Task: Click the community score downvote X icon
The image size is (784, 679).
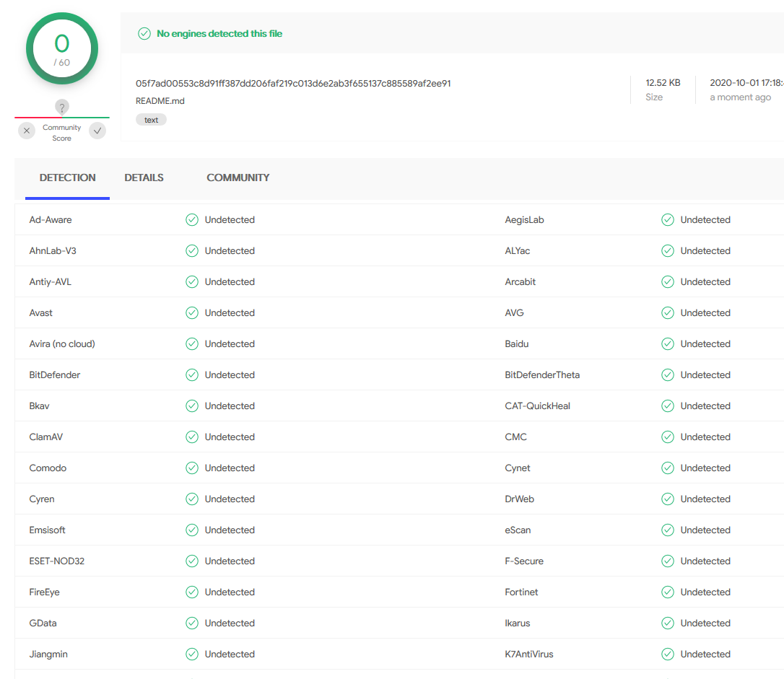Action: coord(27,131)
